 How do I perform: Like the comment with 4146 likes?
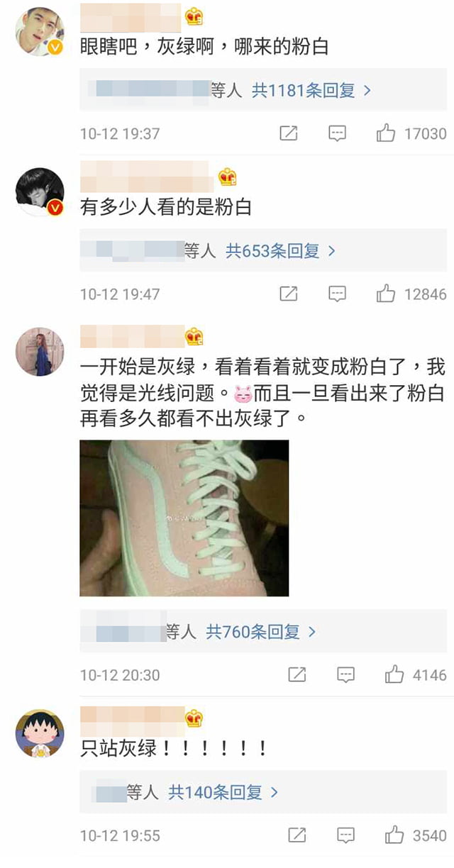tap(394, 675)
